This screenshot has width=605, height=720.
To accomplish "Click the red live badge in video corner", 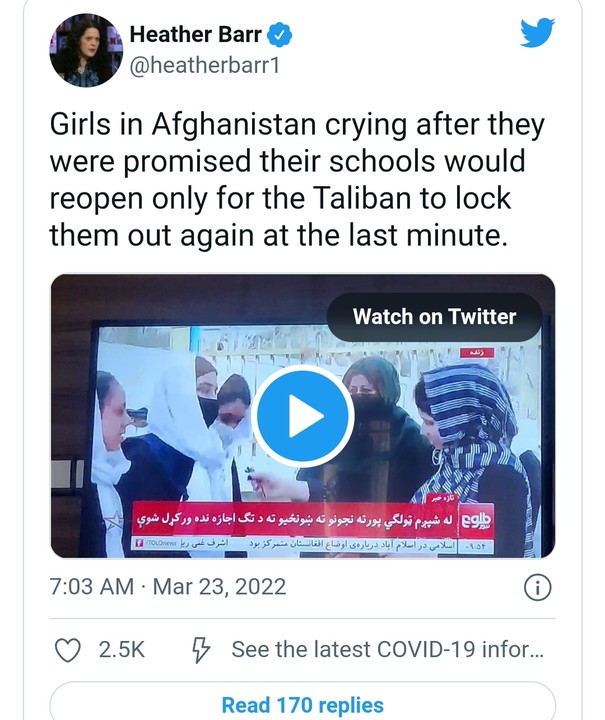I will [477, 353].
